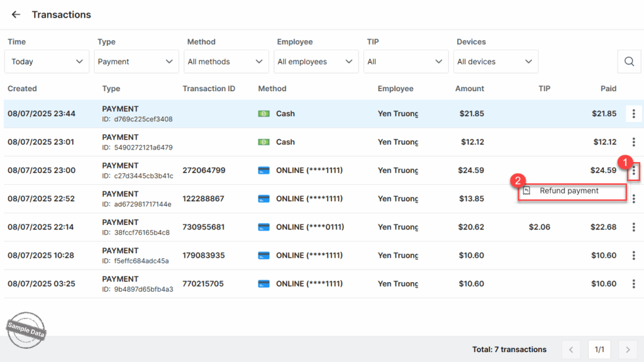Click the $20.62 amount
This screenshot has width=644, height=362.
pos(471,227)
